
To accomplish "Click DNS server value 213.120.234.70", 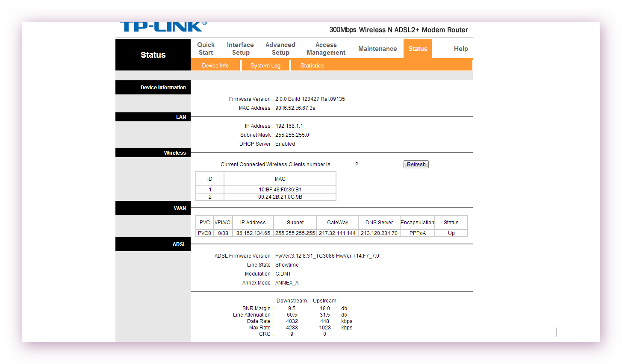I will (379, 233).
